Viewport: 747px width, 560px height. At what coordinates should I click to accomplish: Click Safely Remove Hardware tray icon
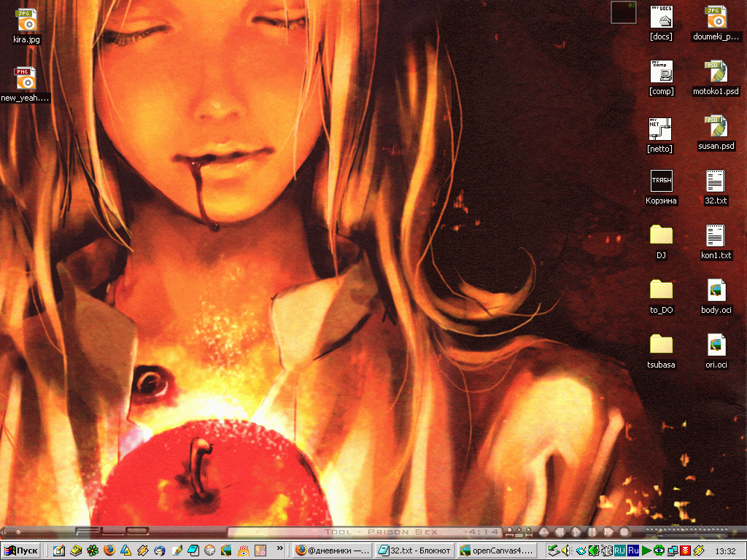(554, 551)
